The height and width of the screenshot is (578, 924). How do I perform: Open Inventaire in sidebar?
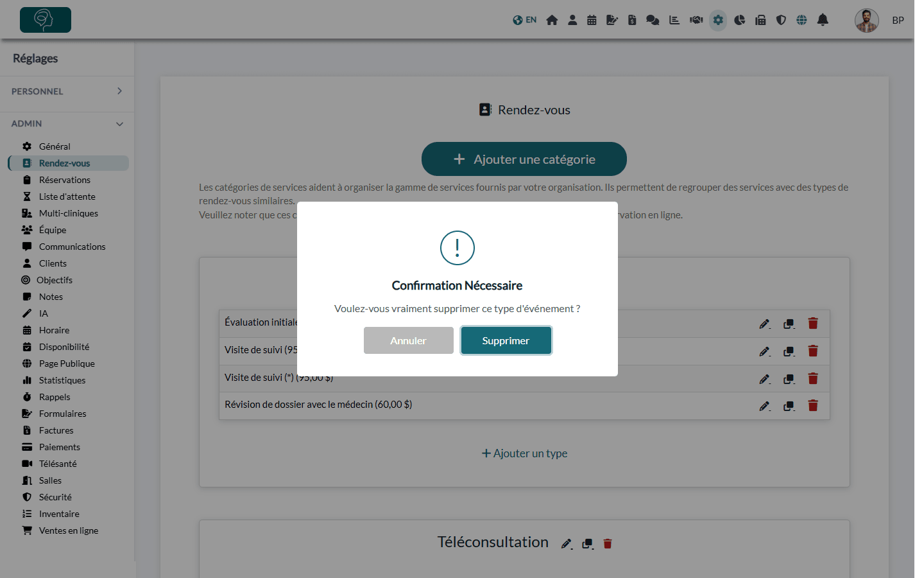coord(59,514)
